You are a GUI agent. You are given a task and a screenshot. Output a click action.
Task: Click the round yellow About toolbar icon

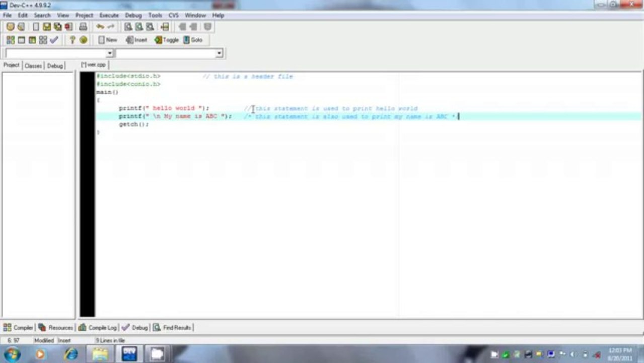(x=84, y=40)
